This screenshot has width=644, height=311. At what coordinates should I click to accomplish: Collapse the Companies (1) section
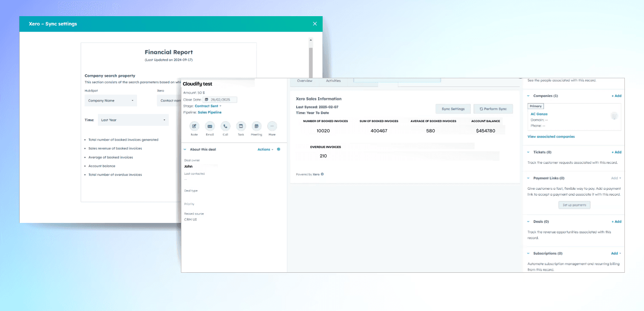pyautogui.click(x=529, y=96)
